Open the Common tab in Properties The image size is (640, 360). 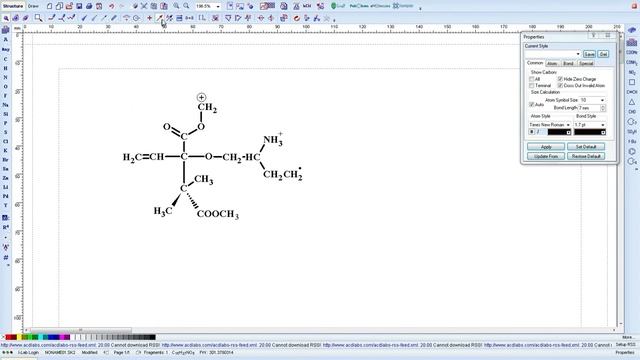coord(535,63)
